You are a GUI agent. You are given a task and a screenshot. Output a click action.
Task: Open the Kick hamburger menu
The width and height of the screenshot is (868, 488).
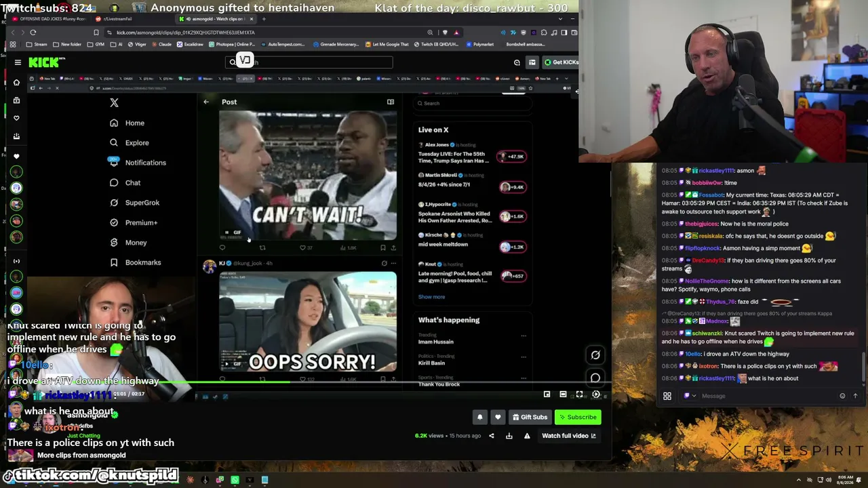click(x=18, y=62)
